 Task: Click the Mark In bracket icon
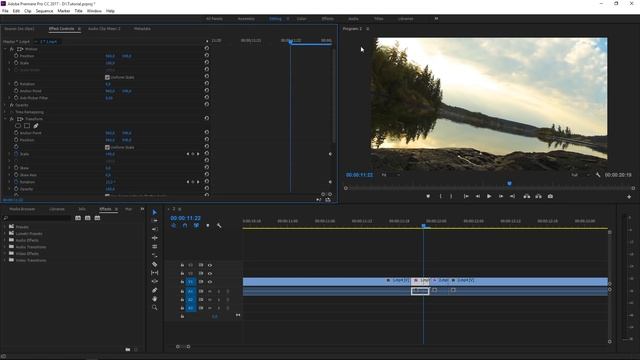click(x=440, y=196)
